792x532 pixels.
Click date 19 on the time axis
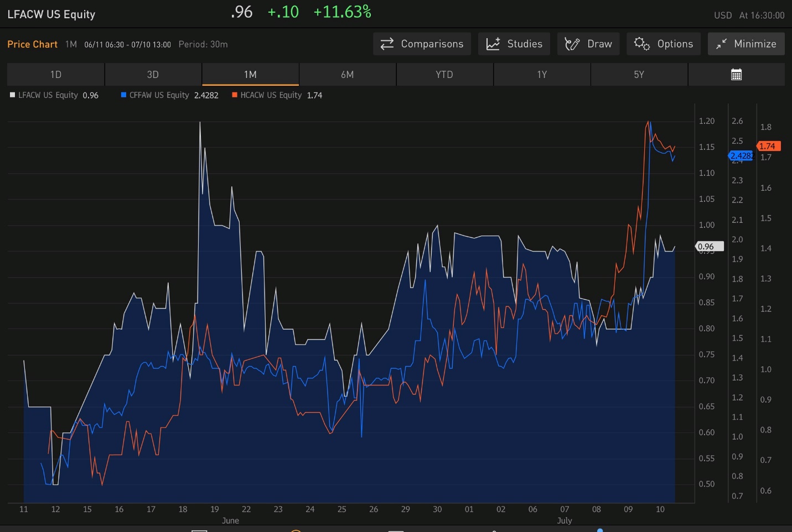click(x=215, y=509)
